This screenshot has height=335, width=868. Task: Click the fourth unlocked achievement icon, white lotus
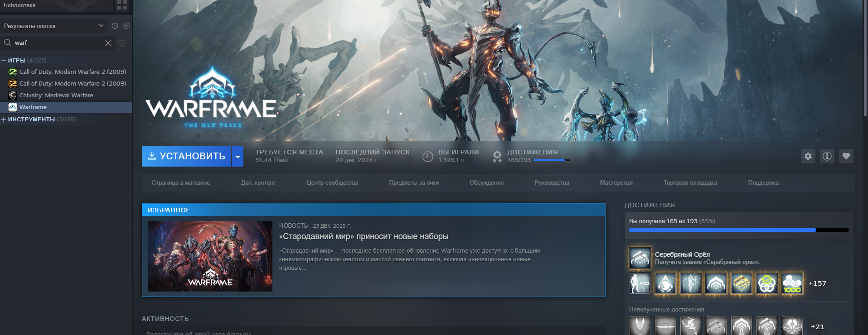click(716, 283)
